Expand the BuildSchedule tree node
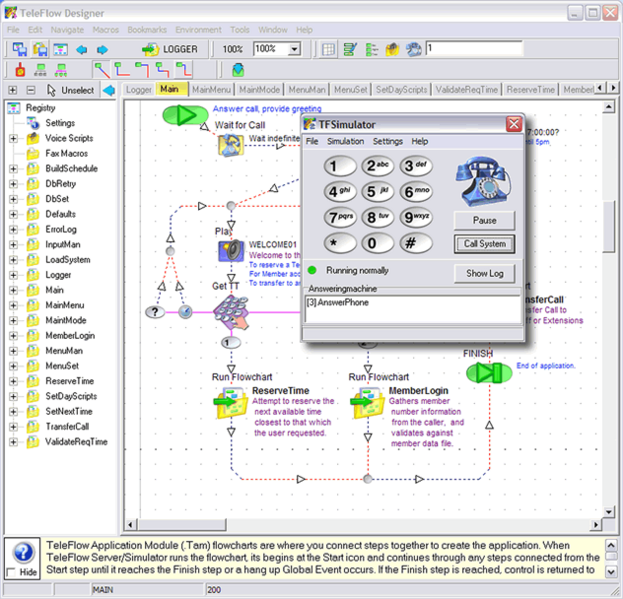Viewport: 623px width, 599px height. 13,168
